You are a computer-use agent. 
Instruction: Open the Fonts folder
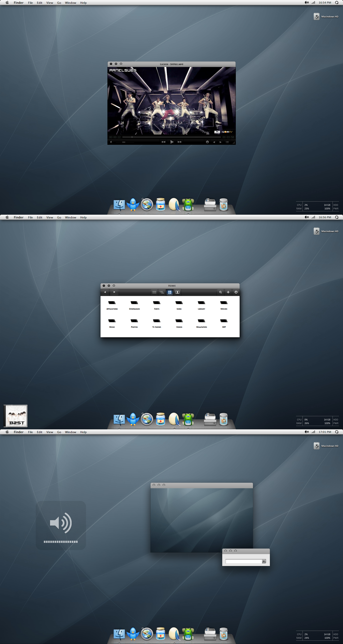coord(157,305)
